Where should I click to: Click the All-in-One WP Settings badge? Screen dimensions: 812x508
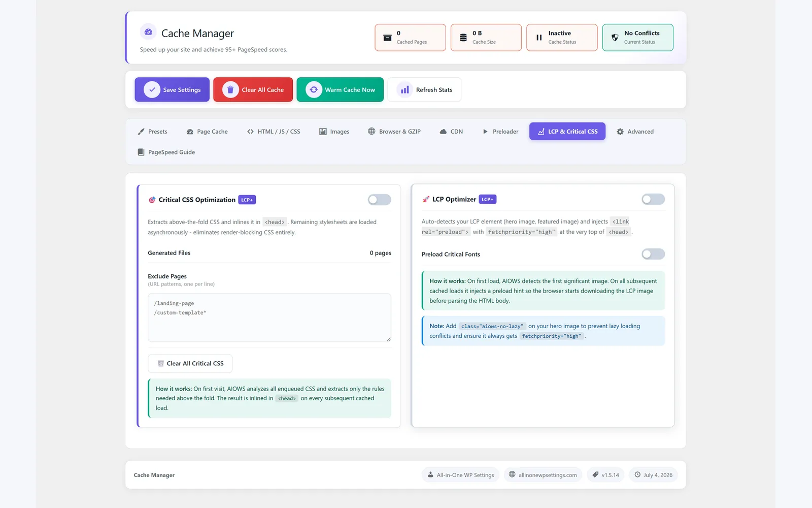point(461,475)
